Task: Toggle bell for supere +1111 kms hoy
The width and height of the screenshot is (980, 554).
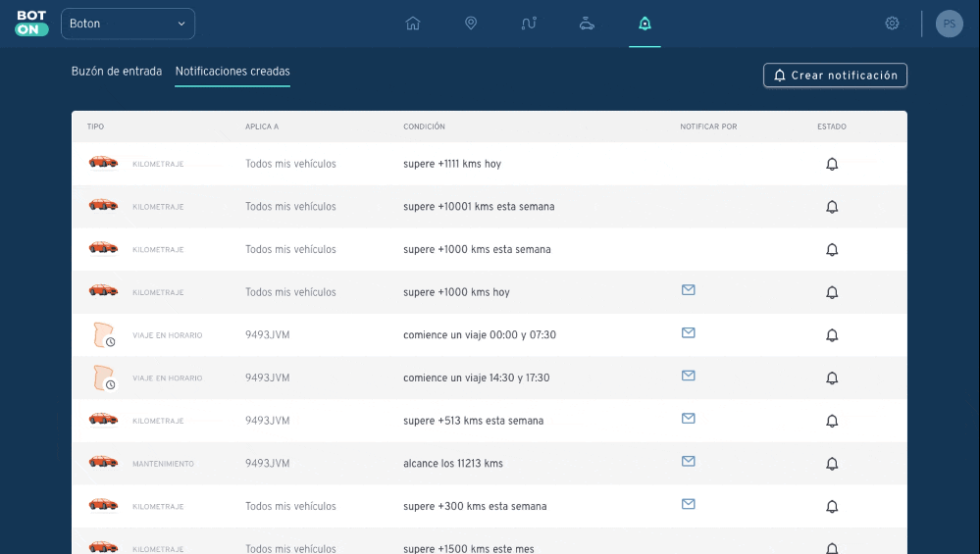Action: (x=832, y=165)
